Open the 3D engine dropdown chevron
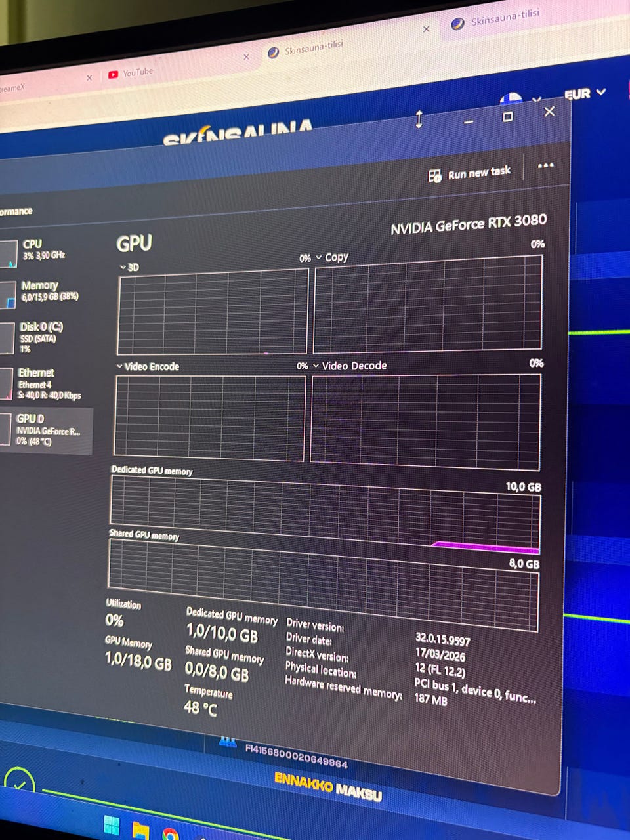The height and width of the screenshot is (840, 630). pyautogui.click(x=123, y=267)
